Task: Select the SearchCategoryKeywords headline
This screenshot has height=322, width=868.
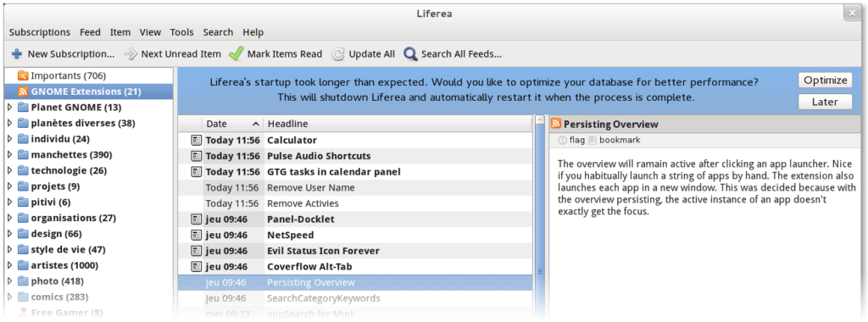Action: tap(323, 298)
